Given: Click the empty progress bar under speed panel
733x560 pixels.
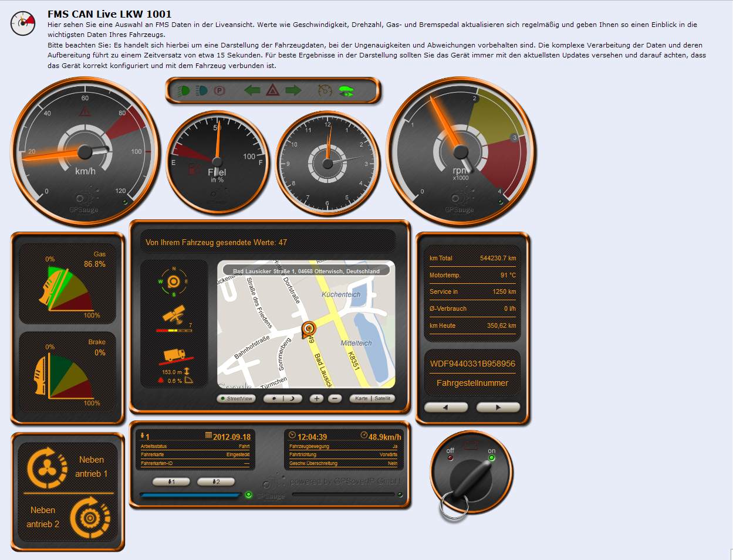Looking at the screenshot, I should [343, 495].
